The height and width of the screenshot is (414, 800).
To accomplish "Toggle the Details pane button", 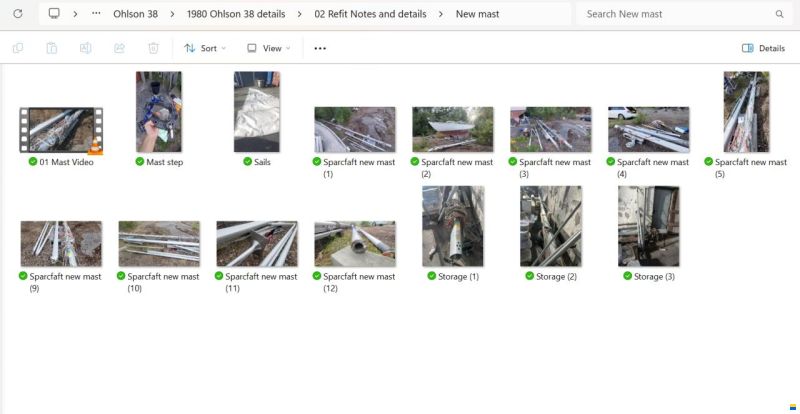I will [x=763, y=48].
